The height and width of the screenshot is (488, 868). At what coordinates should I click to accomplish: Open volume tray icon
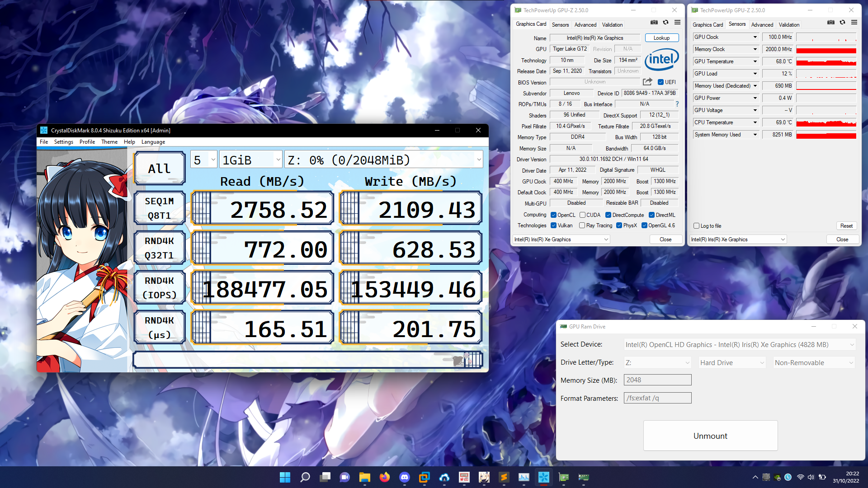(811, 477)
